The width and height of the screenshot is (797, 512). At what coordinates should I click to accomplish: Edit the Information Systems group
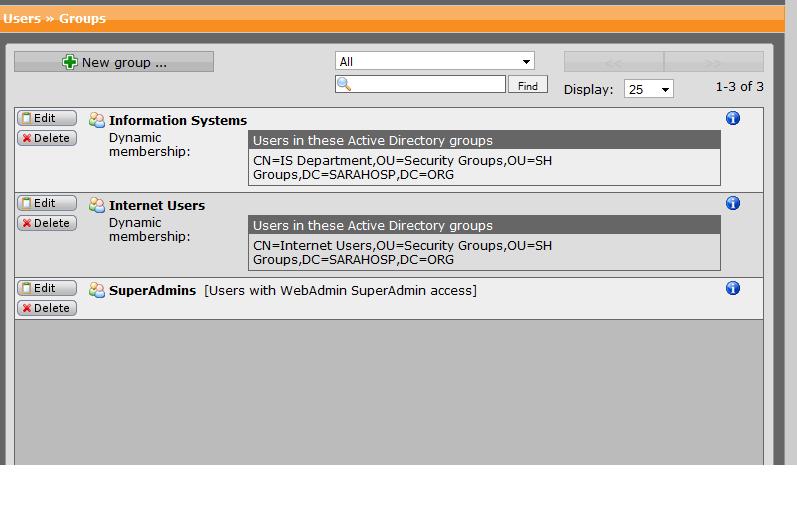coord(47,118)
